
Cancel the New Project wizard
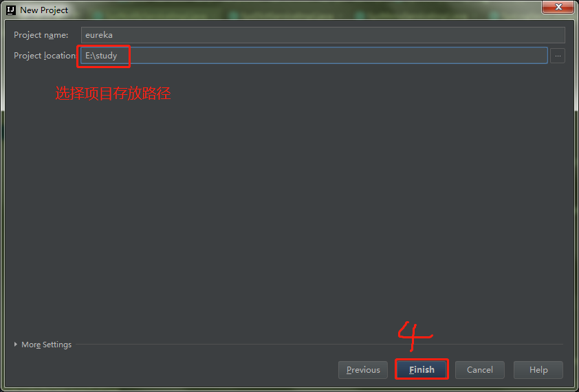click(480, 370)
